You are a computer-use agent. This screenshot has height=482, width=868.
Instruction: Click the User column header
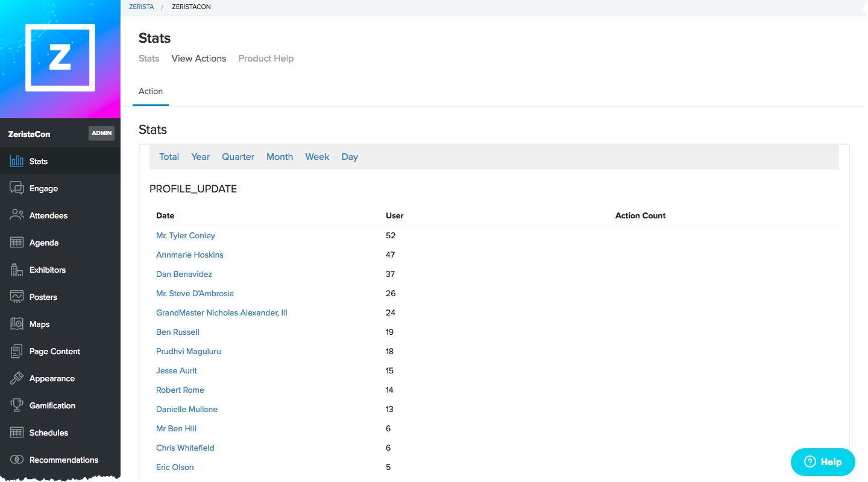[395, 215]
